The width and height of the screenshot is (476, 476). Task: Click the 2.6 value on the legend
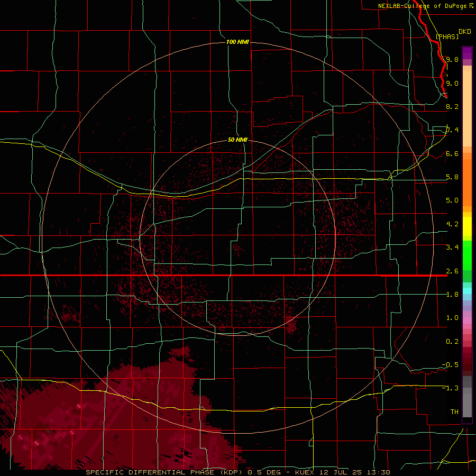coord(452,271)
